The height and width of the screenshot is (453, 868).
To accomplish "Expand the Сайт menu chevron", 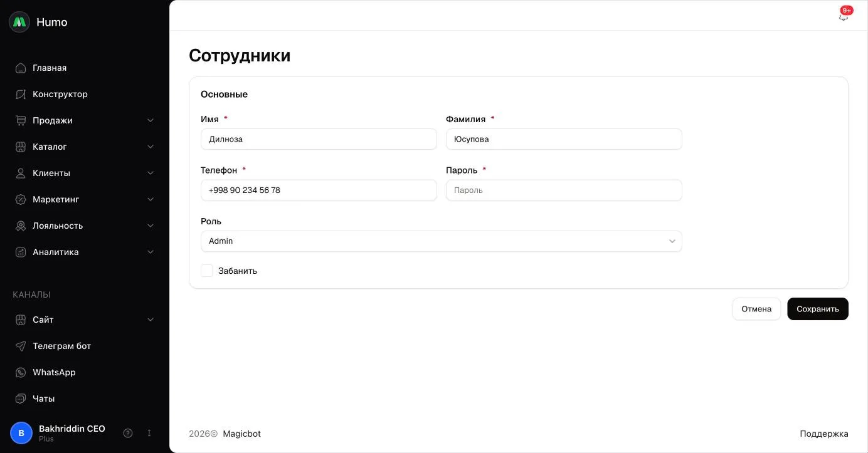I will tap(151, 320).
